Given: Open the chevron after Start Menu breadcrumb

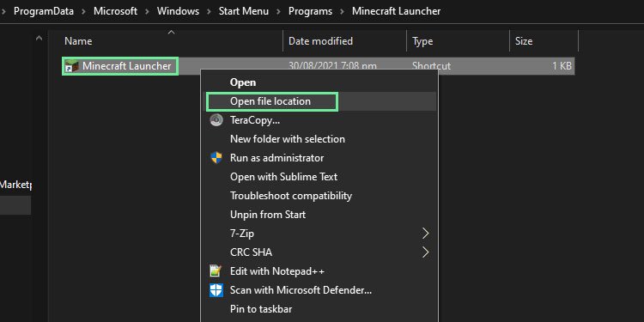Looking at the screenshot, I should coord(279,11).
